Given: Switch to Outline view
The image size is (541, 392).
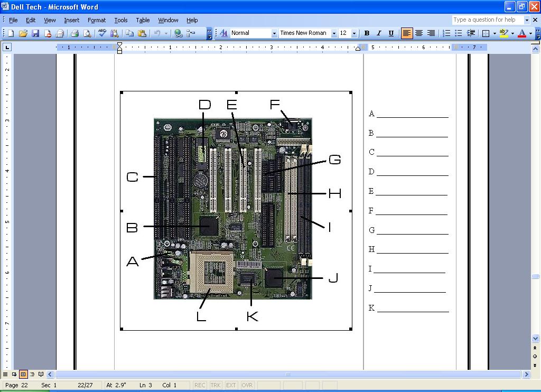Looking at the screenshot, I should point(32,374).
